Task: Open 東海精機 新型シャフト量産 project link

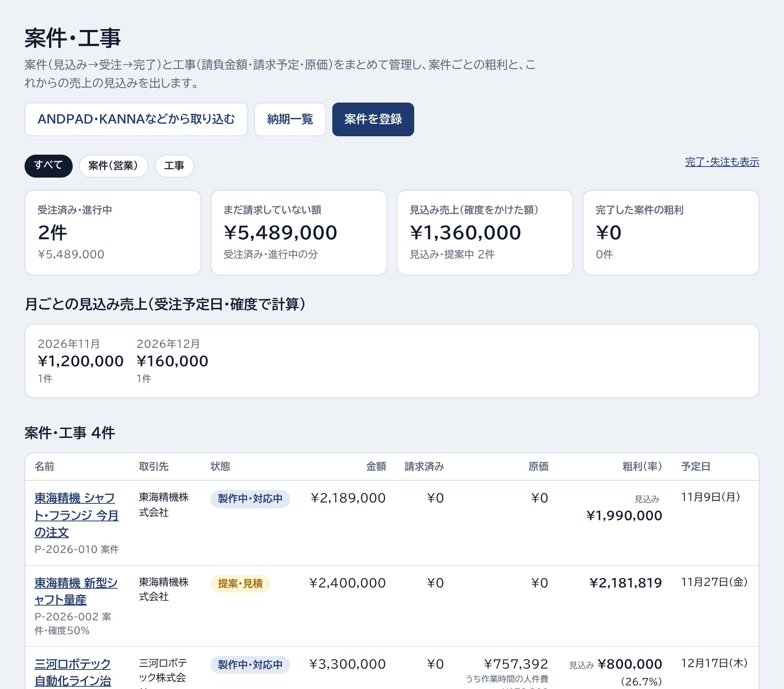Action: pos(76,591)
